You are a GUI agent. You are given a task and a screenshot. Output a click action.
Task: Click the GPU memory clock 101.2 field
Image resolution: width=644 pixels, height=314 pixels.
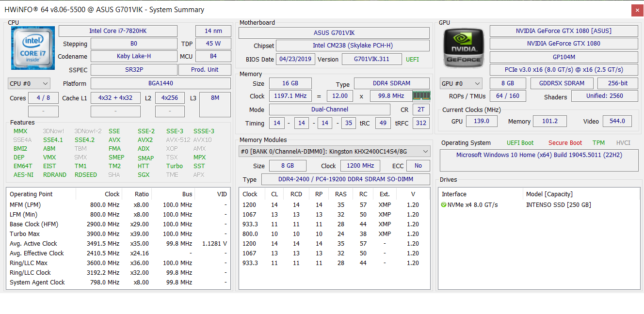(x=549, y=121)
